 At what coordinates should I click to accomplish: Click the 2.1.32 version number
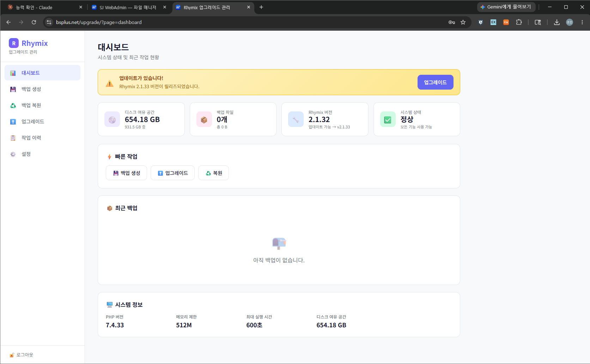click(x=319, y=120)
